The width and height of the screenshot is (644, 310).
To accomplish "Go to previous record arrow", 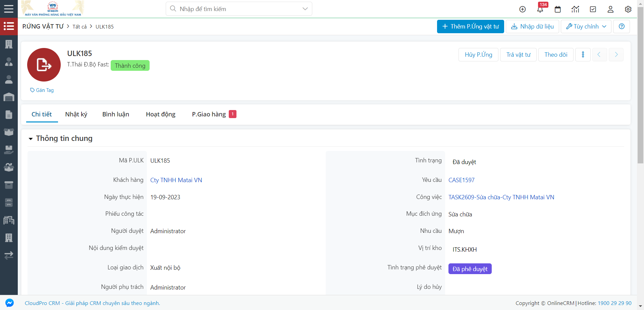I will coord(599,55).
